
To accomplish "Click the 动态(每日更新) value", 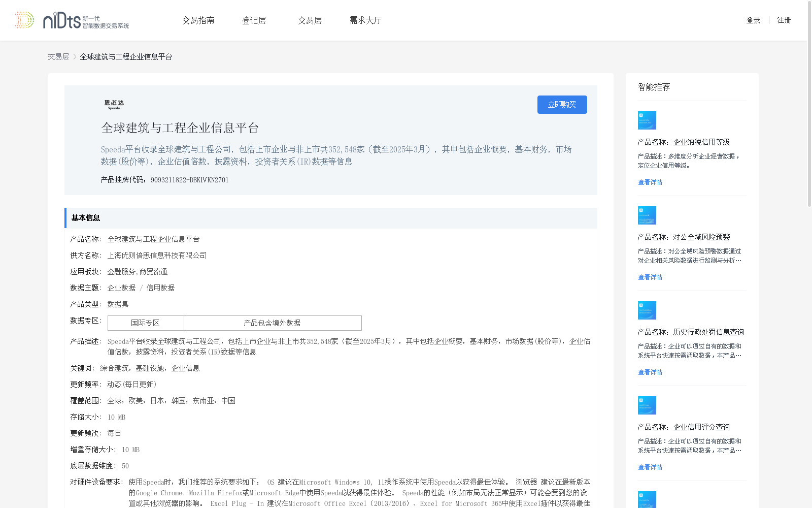I will (132, 385).
